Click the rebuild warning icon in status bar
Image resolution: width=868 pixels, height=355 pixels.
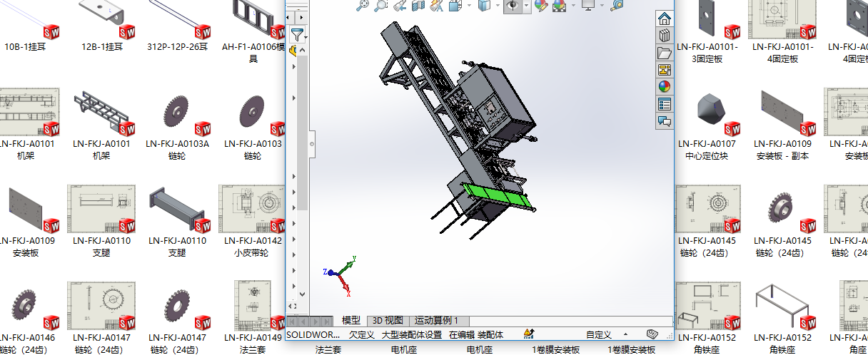(529, 334)
